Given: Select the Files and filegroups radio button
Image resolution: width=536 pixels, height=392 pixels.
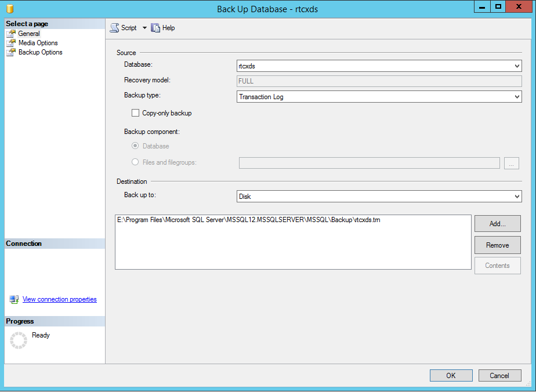Looking at the screenshot, I should (135, 162).
